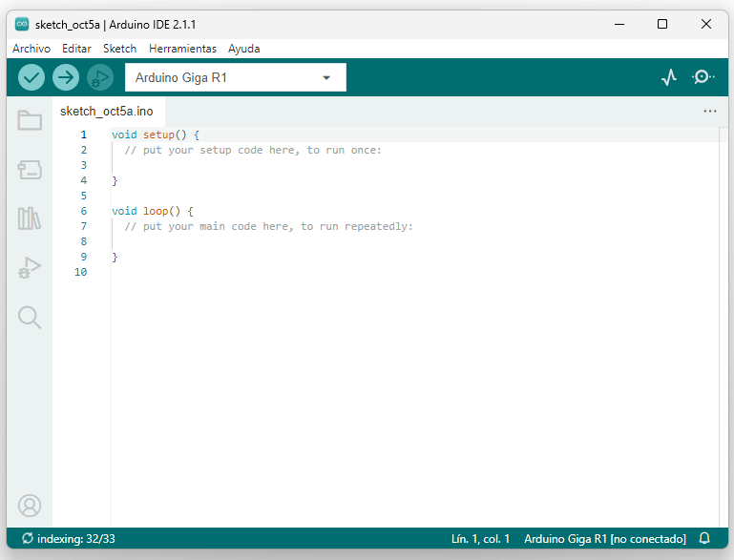Toggle the notifications bell in status bar

click(x=704, y=539)
